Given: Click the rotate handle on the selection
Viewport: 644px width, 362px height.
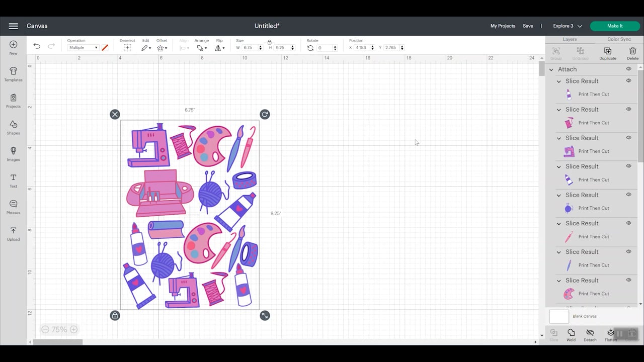Looking at the screenshot, I should [265, 114].
